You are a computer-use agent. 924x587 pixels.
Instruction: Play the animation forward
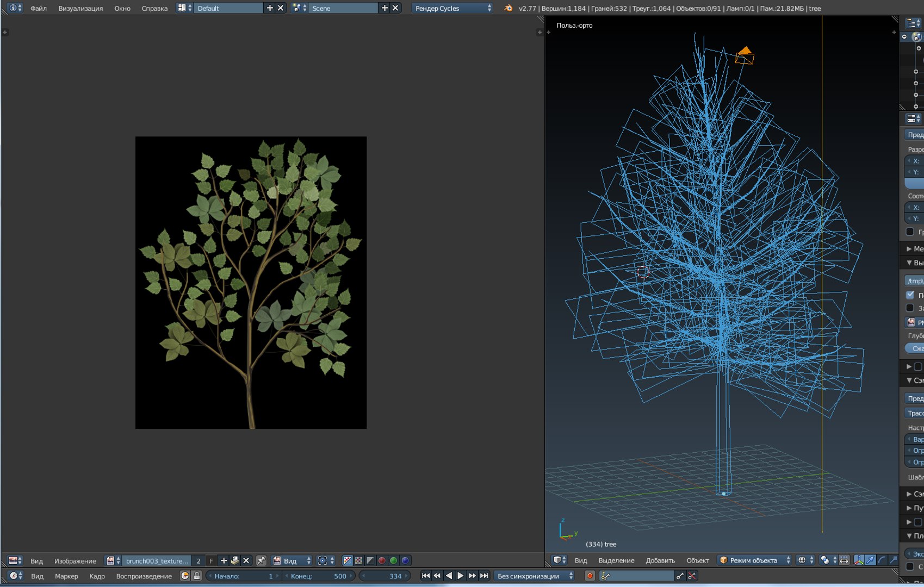[x=461, y=576]
